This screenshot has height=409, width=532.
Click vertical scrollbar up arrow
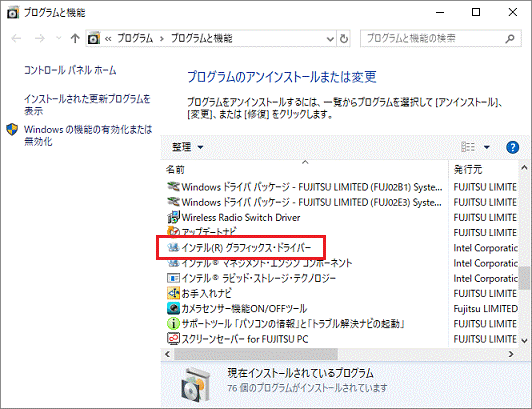pos(524,168)
